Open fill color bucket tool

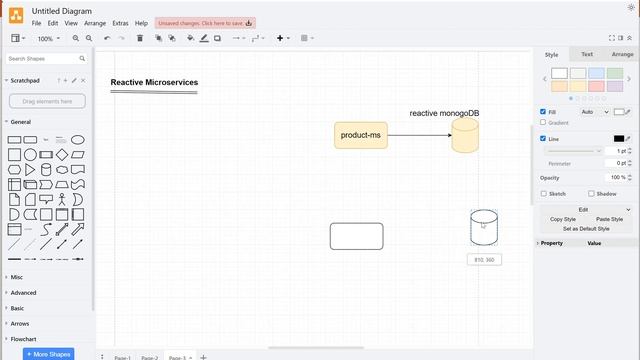pyautogui.click(x=190, y=38)
